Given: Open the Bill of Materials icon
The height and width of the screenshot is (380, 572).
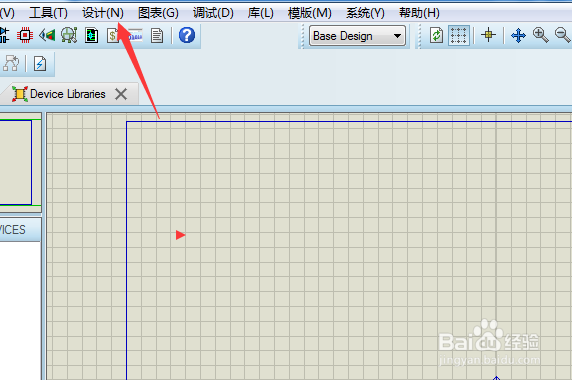Looking at the screenshot, I should [x=112, y=36].
